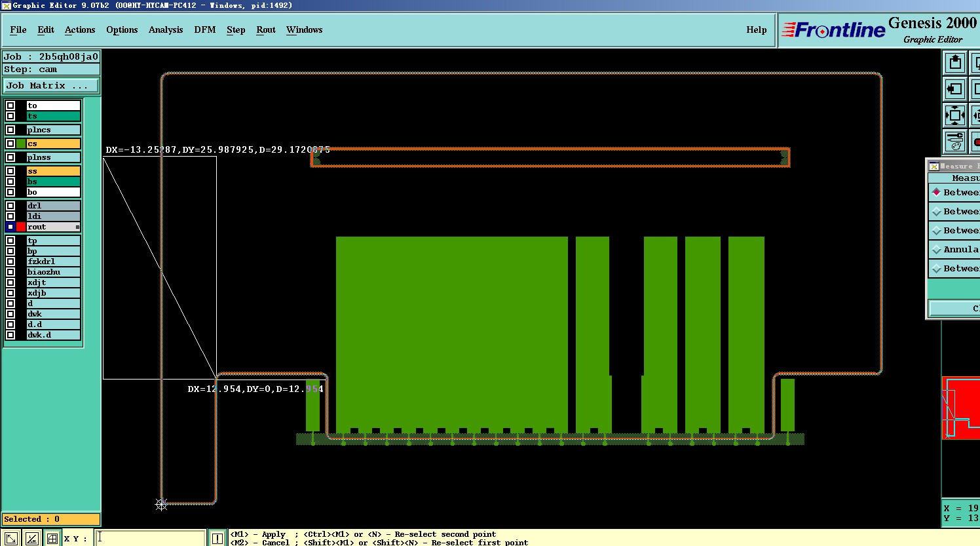Select the dwk.d layer name
This screenshot has height=546, width=980.
54,335
